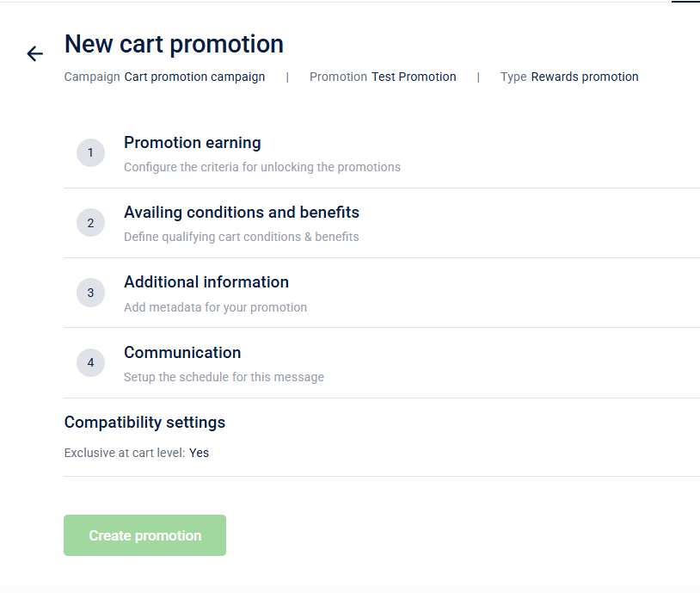The width and height of the screenshot is (700, 593).
Task: Click 'Add metadata for your promotion' text
Action: click(215, 307)
